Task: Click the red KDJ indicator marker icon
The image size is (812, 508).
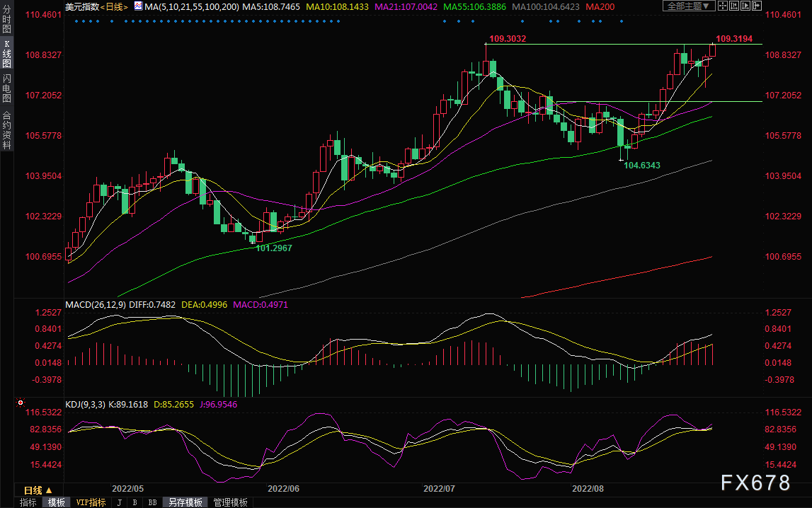Action: pos(21,403)
